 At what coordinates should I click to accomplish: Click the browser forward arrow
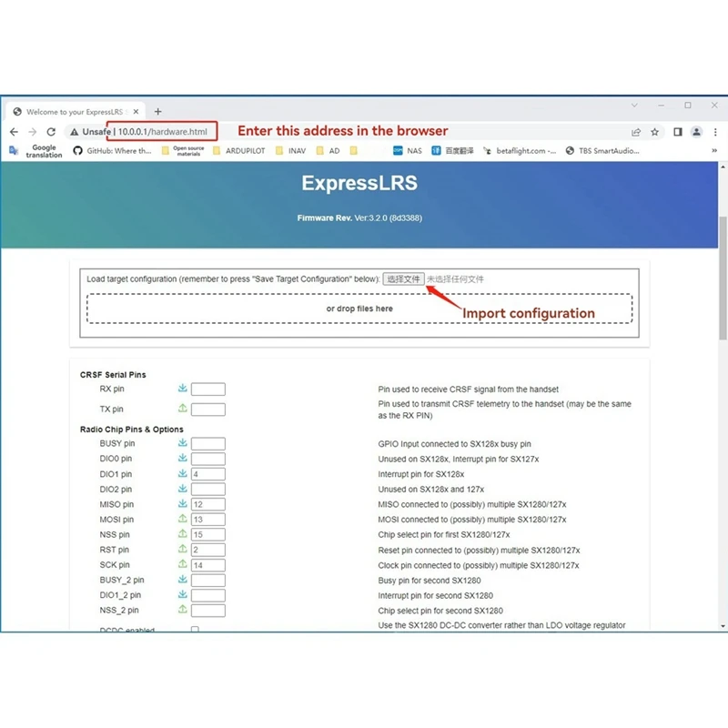pos(33,132)
